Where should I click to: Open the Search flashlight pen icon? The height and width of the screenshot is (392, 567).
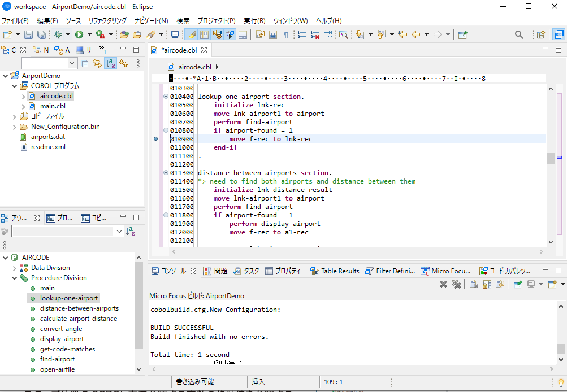(151, 34)
